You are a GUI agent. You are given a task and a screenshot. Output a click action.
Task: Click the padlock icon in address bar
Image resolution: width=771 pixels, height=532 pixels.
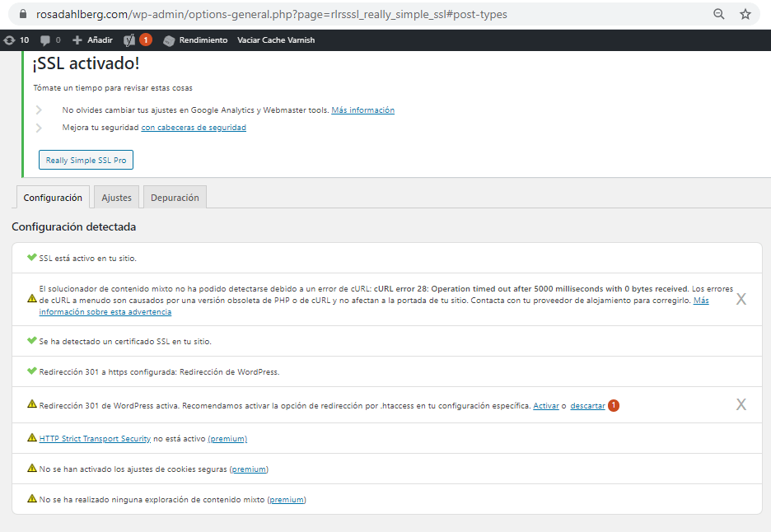click(x=22, y=14)
